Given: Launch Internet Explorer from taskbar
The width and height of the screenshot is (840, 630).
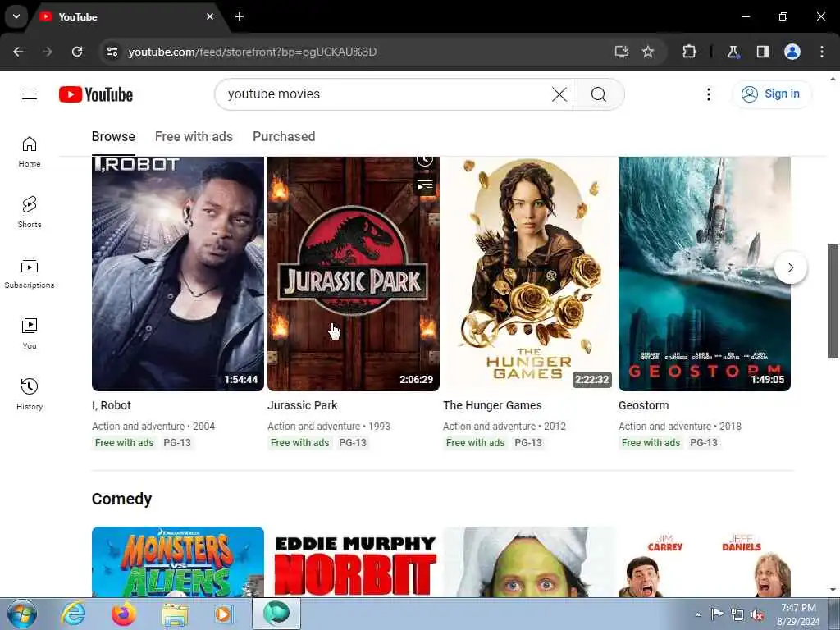Looking at the screenshot, I should tap(73, 614).
